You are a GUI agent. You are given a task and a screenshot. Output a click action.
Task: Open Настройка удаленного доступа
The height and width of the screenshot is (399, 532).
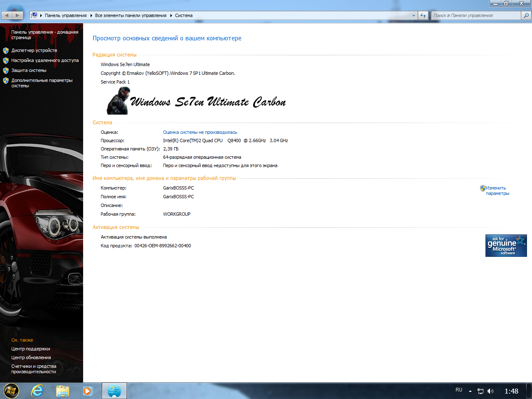45,61
